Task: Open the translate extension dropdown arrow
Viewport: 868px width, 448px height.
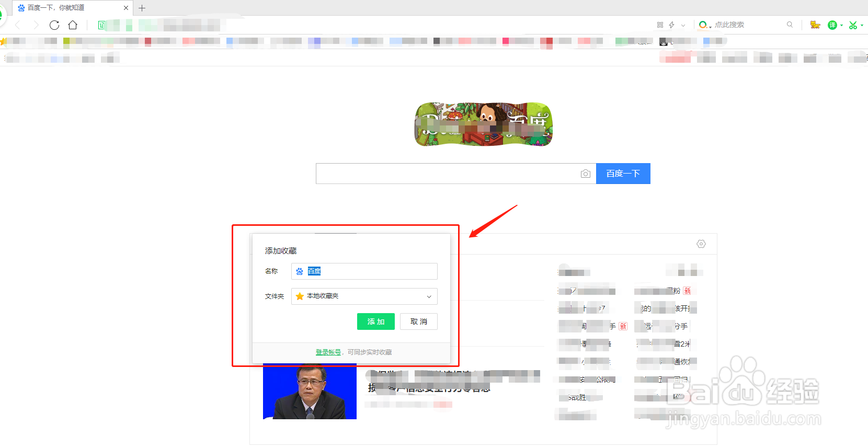Action: 841,25
